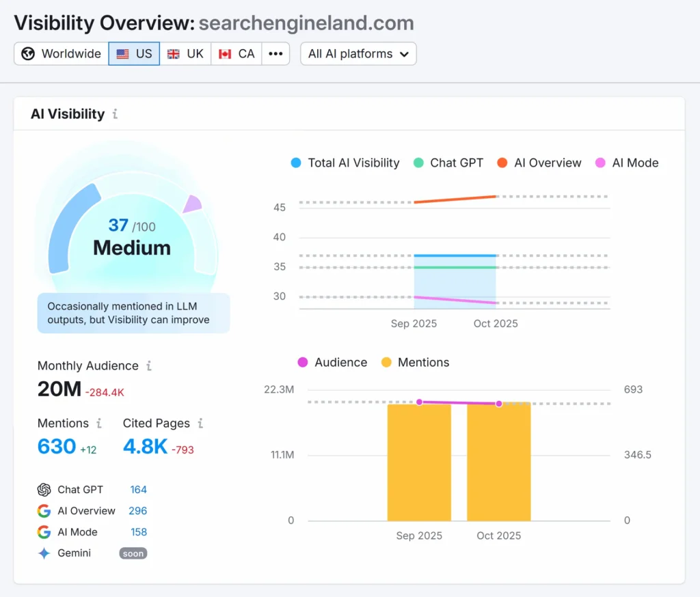Toggle AI Overview series in legend
This screenshot has width=700, height=597.
click(x=539, y=163)
